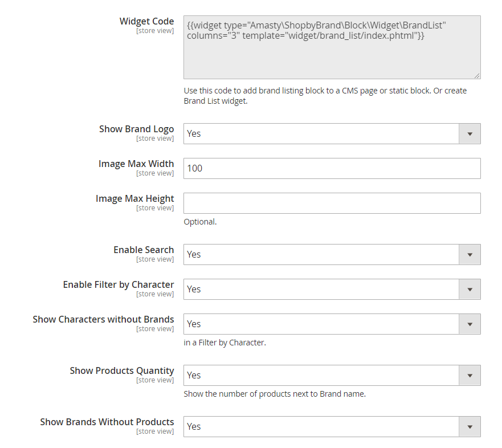Open the Show Brand Logo dropdown arrow
The height and width of the screenshot is (448, 502).
click(x=470, y=134)
